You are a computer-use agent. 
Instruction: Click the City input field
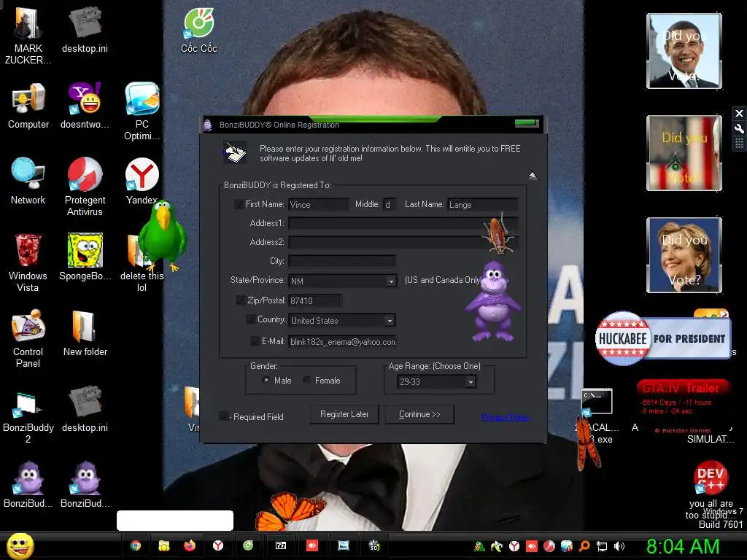point(341,261)
